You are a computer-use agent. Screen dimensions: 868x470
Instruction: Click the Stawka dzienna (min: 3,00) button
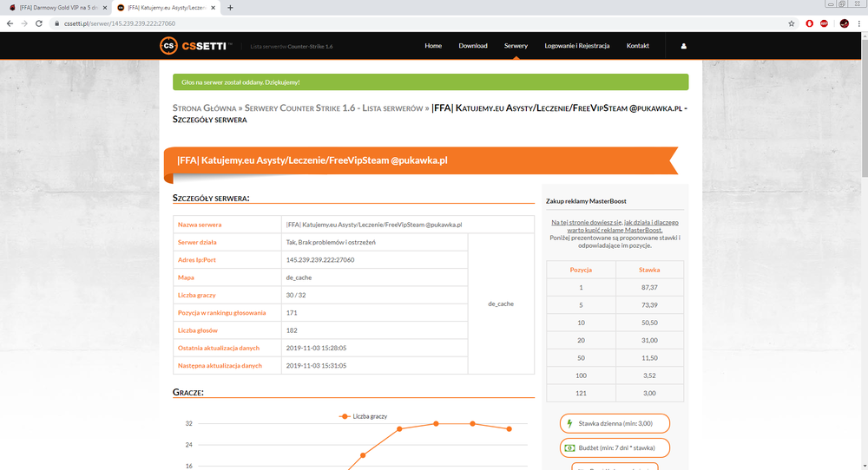(615, 423)
